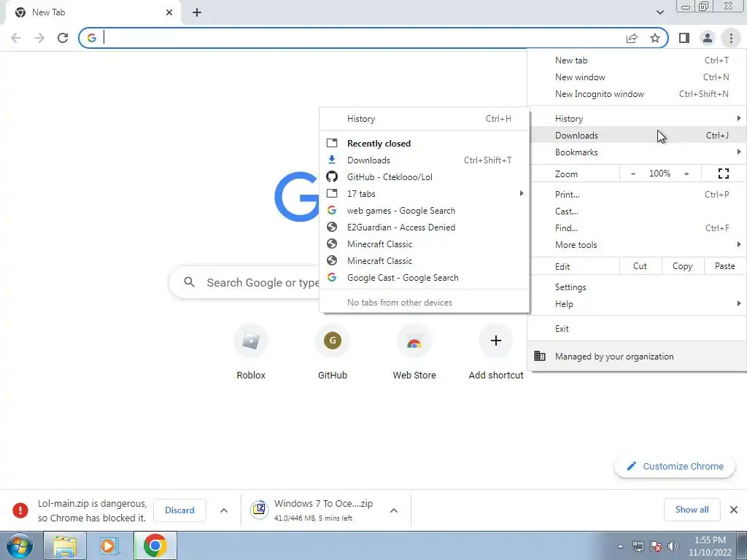Click the share this page icon

tap(632, 38)
